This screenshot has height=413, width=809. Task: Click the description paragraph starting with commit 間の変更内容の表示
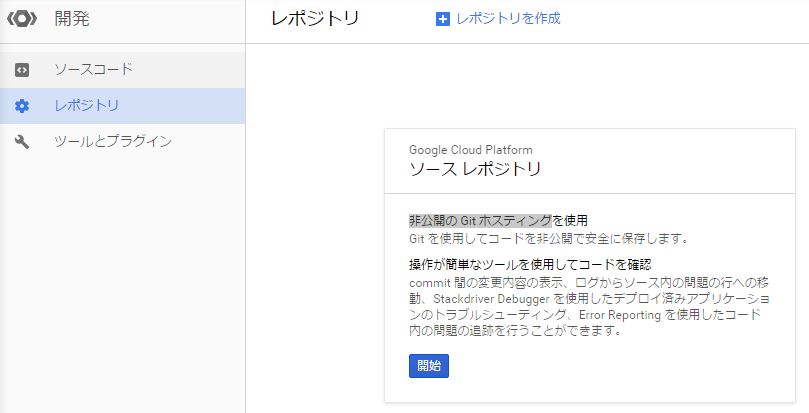pos(589,307)
